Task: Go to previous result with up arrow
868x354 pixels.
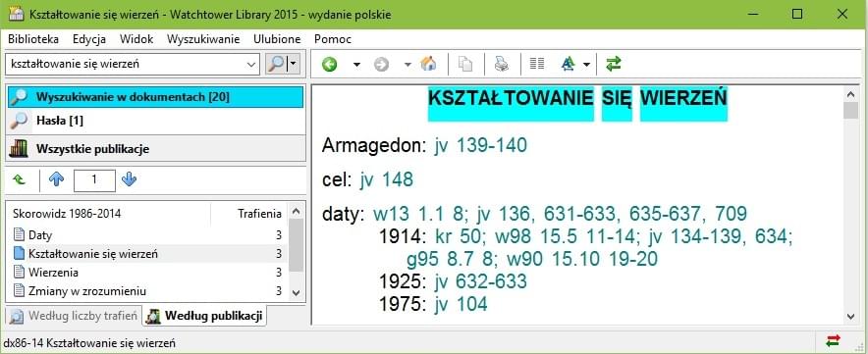Action: coord(57,179)
